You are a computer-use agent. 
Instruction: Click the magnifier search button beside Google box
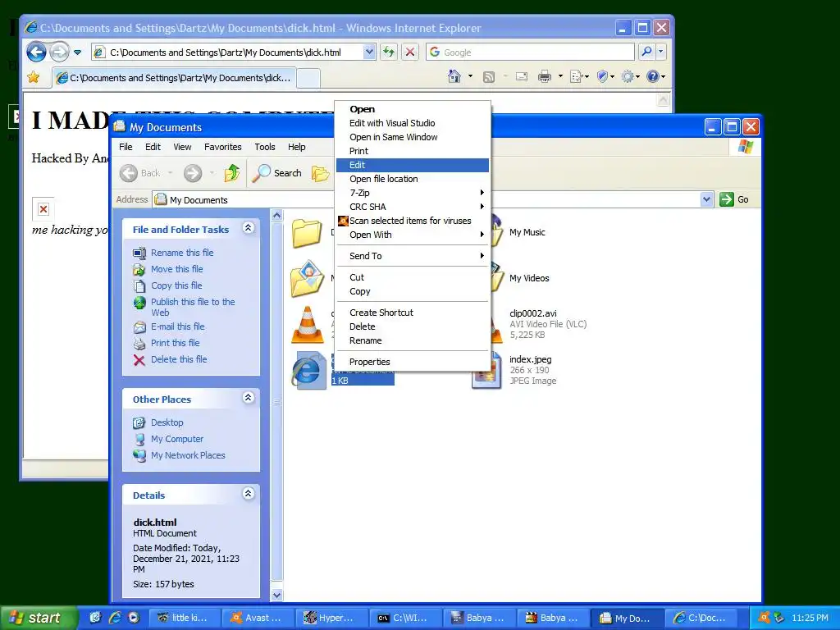click(646, 52)
